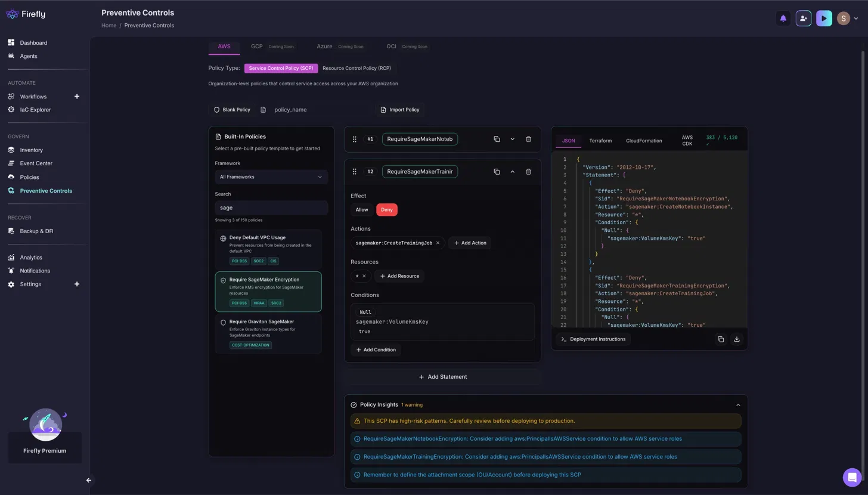Select the OCI provider tab
This screenshot has height=495, width=868.
(391, 47)
